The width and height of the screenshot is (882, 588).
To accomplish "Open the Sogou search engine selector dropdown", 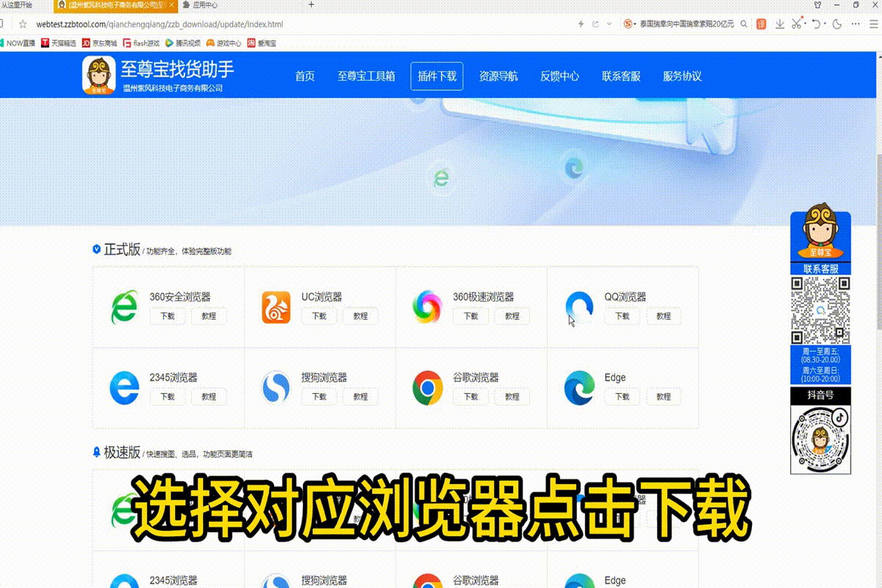I will point(631,24).
